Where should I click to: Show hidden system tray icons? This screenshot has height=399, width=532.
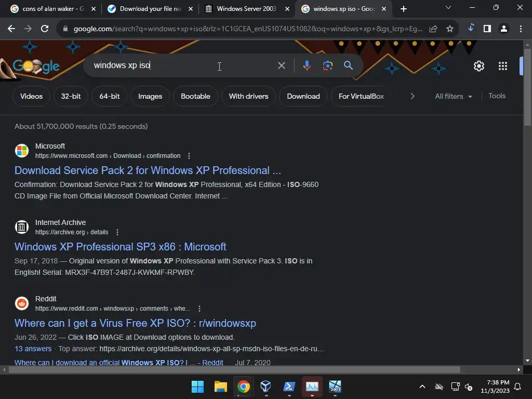point(422,387)
